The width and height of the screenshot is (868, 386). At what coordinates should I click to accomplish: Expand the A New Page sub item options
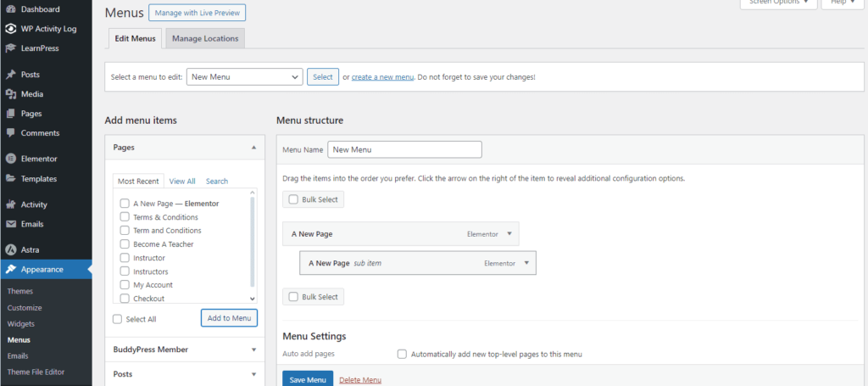click(x=526, y=263)
